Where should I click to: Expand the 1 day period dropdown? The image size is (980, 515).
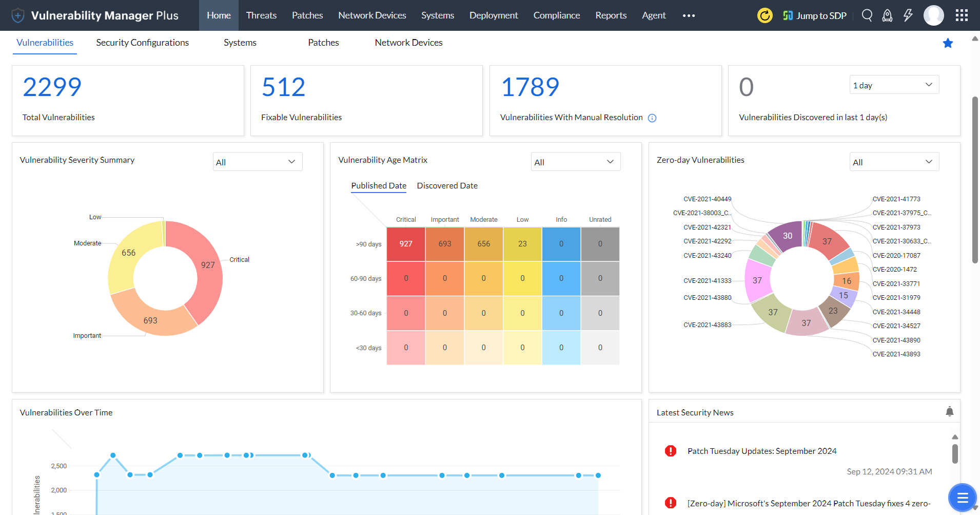[894, 85]
